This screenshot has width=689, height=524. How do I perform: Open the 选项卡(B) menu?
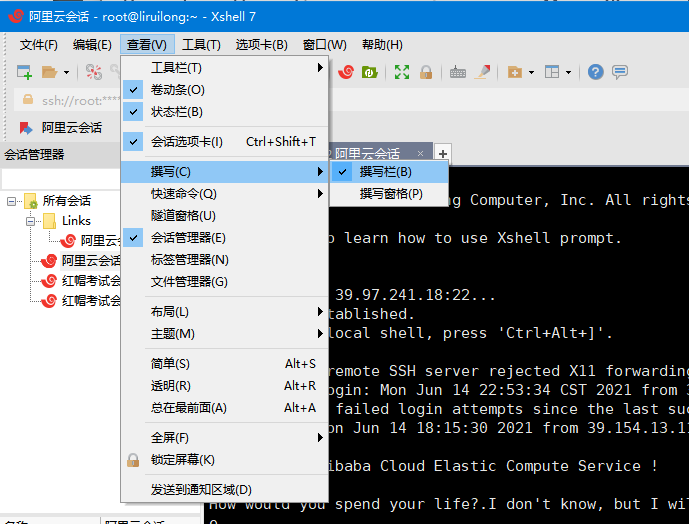(261, 44)
